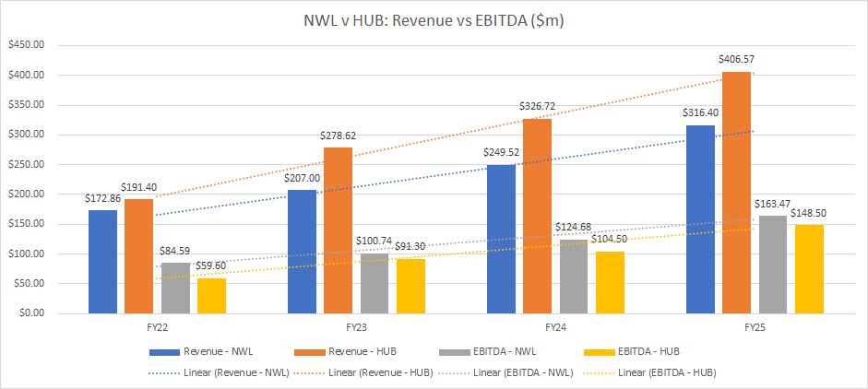Click the EBITDA - HUB legend entry
Viewport: 868px width, 389px height.
pyautogui.click(x=648, y=352)
